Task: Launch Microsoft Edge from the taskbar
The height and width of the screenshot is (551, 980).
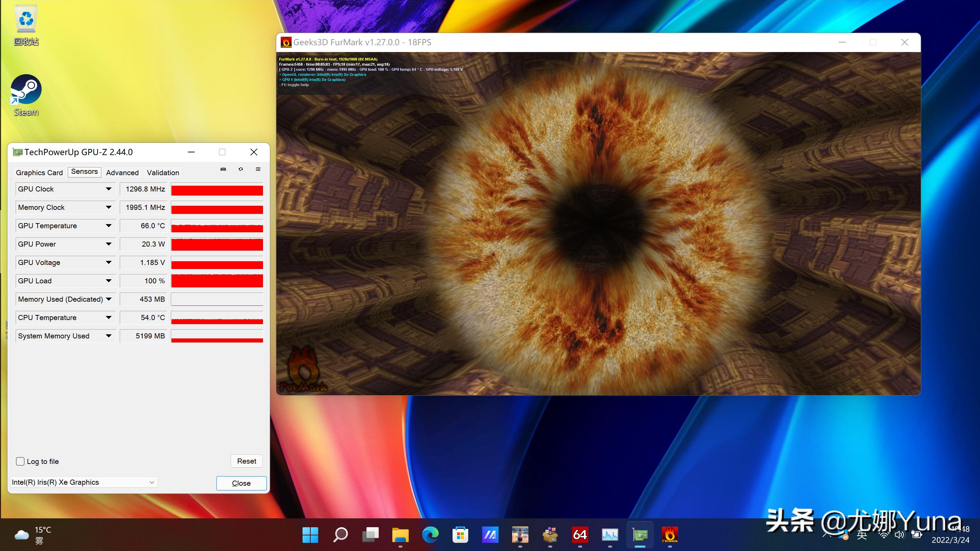Action: tap(430, 535)
